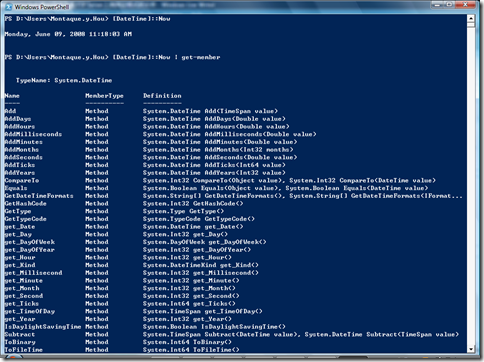Screen dimensions: 484x362
Task: Click the 'CompareTo' member name
Action: click(x=22, y=180)
